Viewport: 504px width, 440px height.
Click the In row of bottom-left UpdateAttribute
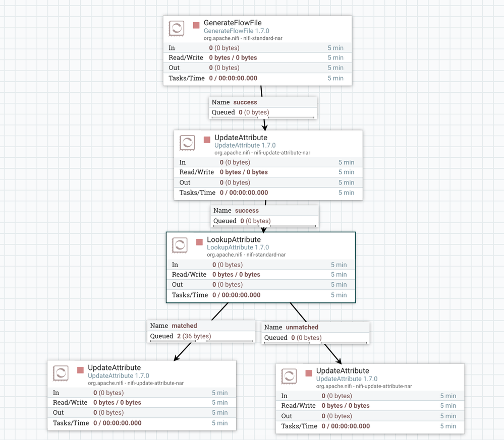point(142,393)
